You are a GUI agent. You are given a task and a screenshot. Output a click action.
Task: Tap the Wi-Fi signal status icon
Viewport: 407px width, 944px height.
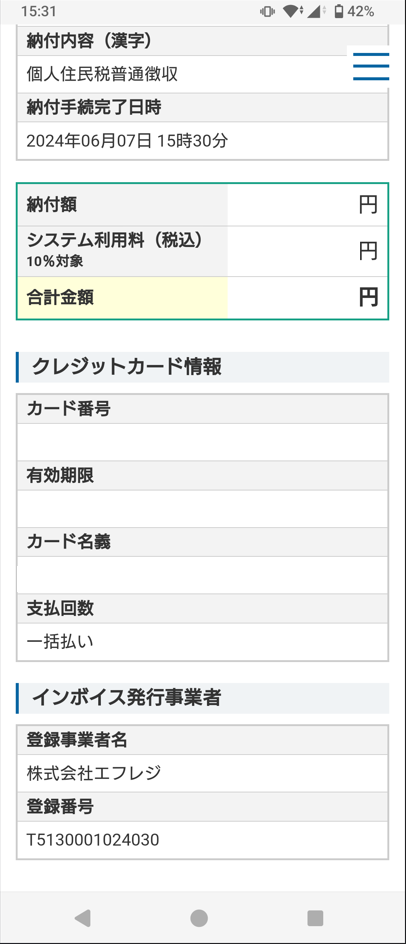point(292,11)
